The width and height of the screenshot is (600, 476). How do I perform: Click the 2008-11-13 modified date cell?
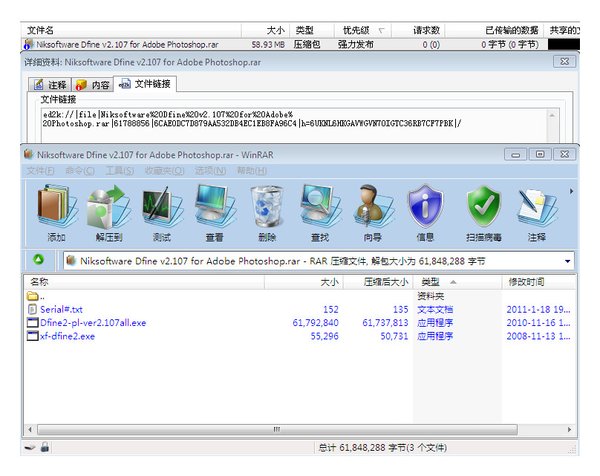(x=538, y=336)
